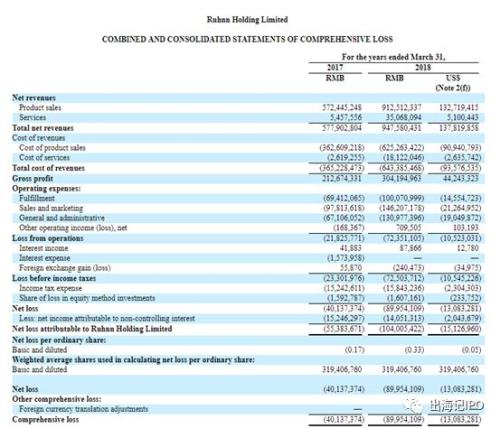Select the "Loss from operations" row label
Viewport: 500px width, 428px height.
48,238
